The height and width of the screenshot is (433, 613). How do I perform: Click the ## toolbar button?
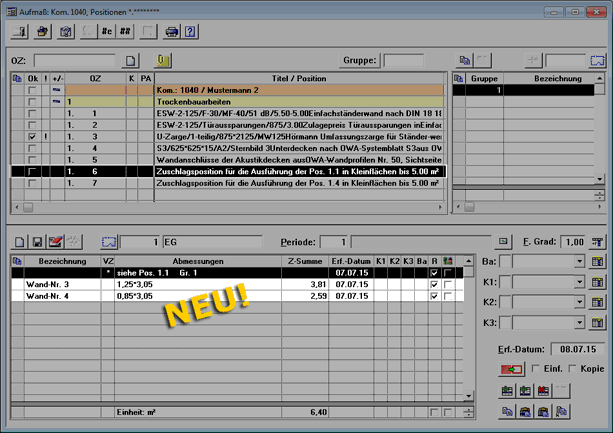(x=126, y=31)
